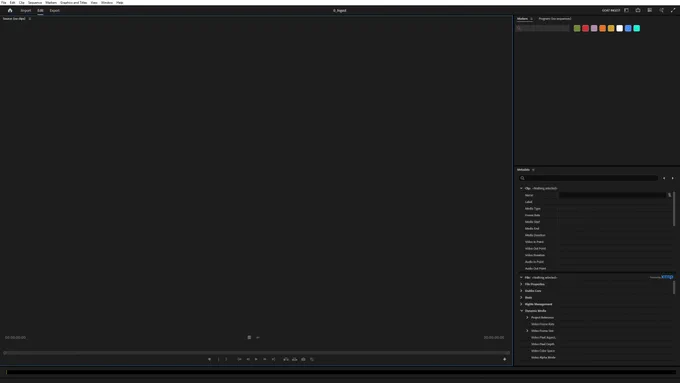Open the Markers menu in menu bar

[x=51, y=3]
